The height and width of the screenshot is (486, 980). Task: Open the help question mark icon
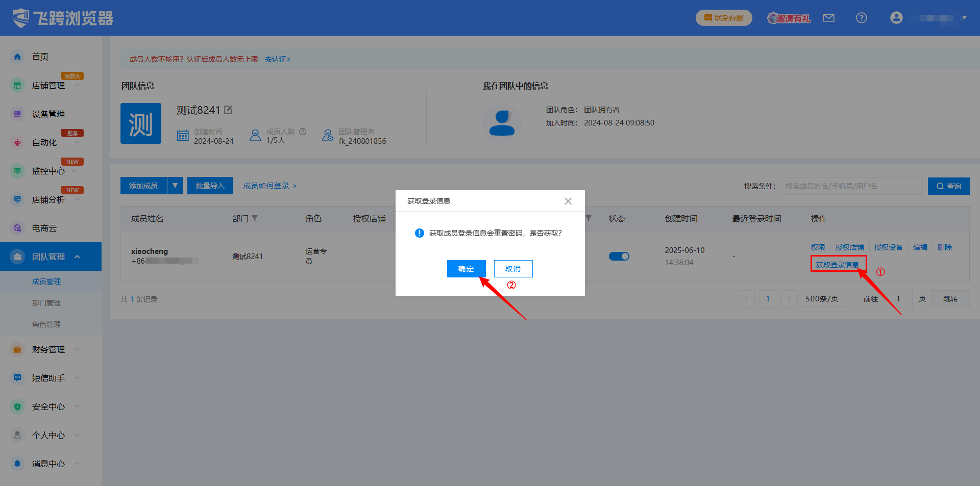point(861,18)
